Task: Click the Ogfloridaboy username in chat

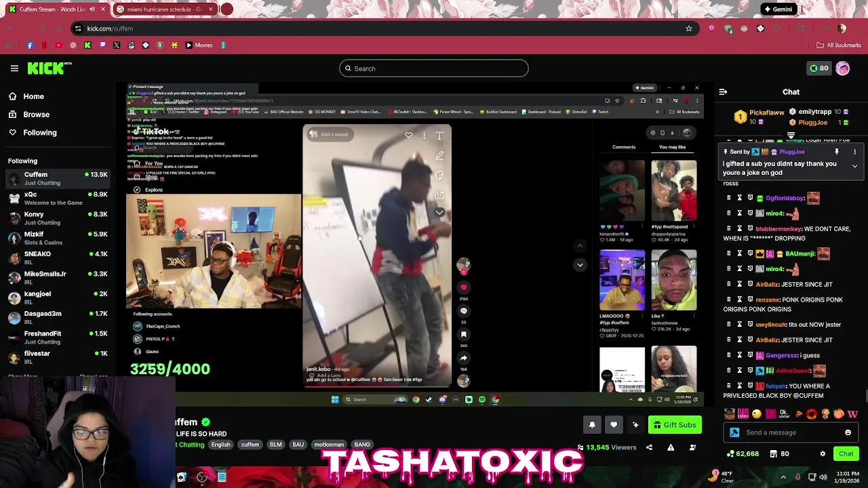Action: pyautogui.click(x=785, y=199)
